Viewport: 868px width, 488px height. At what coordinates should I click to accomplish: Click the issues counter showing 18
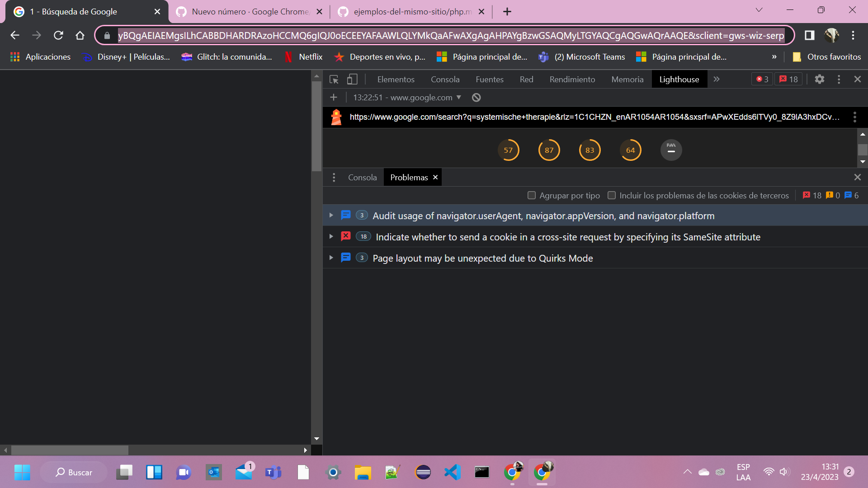pos(788,79)
